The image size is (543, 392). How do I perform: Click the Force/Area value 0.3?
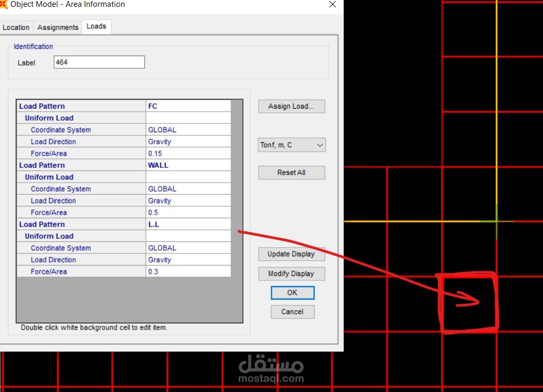[x=188, y=271]
